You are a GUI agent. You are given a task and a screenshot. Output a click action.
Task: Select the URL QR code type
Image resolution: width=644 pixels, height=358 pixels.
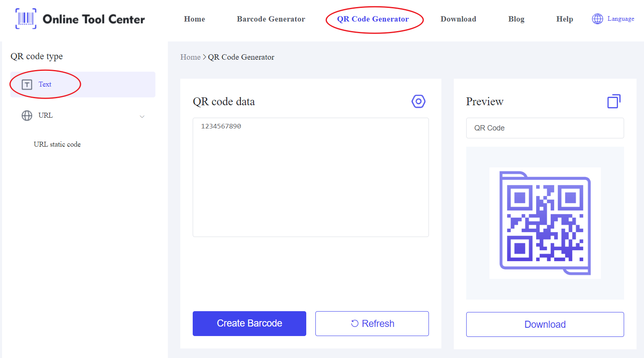coord(83,116)
